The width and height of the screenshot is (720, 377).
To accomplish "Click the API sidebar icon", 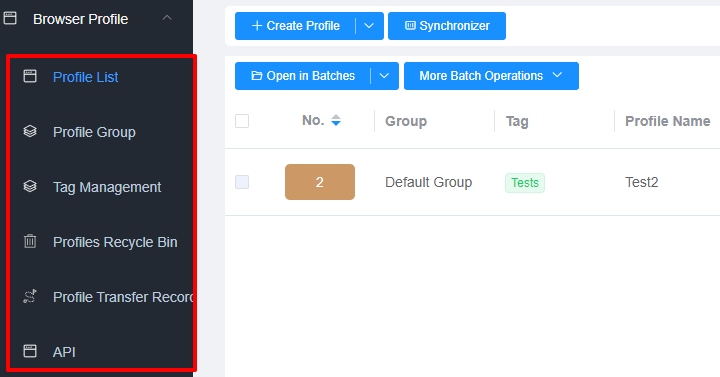I will (x=30, y=351).
